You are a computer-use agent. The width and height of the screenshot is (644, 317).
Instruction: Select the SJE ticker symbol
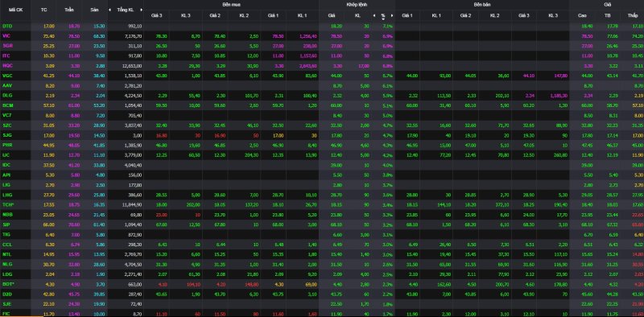point(6,304)
